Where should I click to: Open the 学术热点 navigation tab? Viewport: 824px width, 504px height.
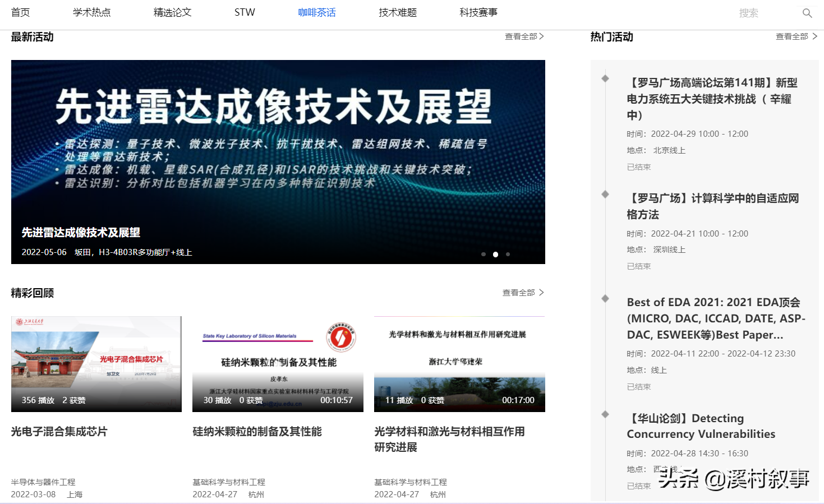(x=92, y=12)
